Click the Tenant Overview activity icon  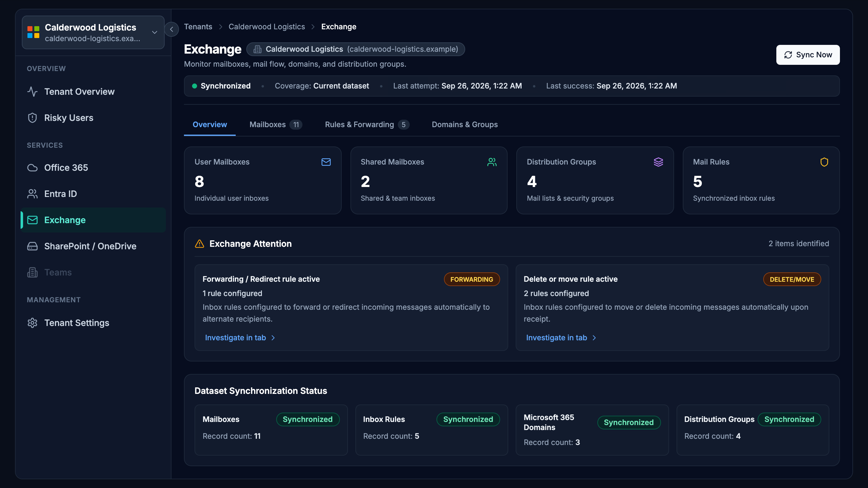pyautogui.click(x=32, y=92)
